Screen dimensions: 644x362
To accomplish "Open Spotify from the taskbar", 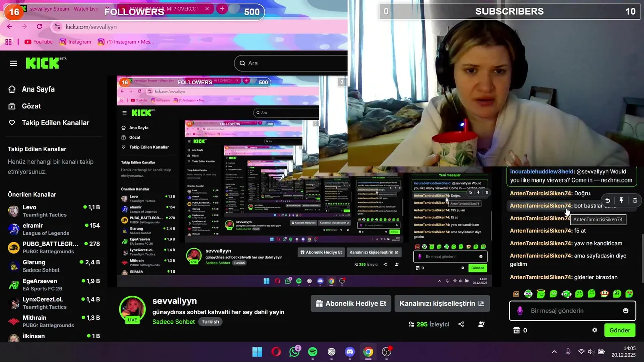I will pos(312,352).
